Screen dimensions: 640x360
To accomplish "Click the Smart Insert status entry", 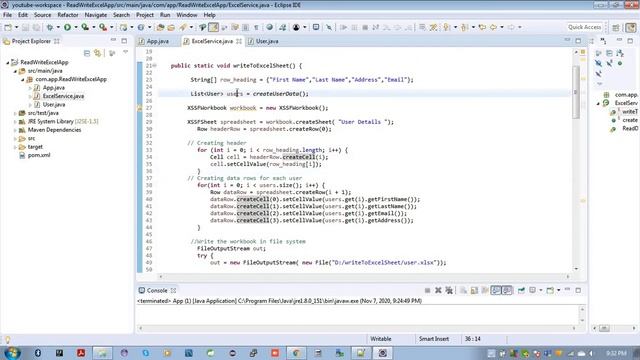I will tap(434, 339).
